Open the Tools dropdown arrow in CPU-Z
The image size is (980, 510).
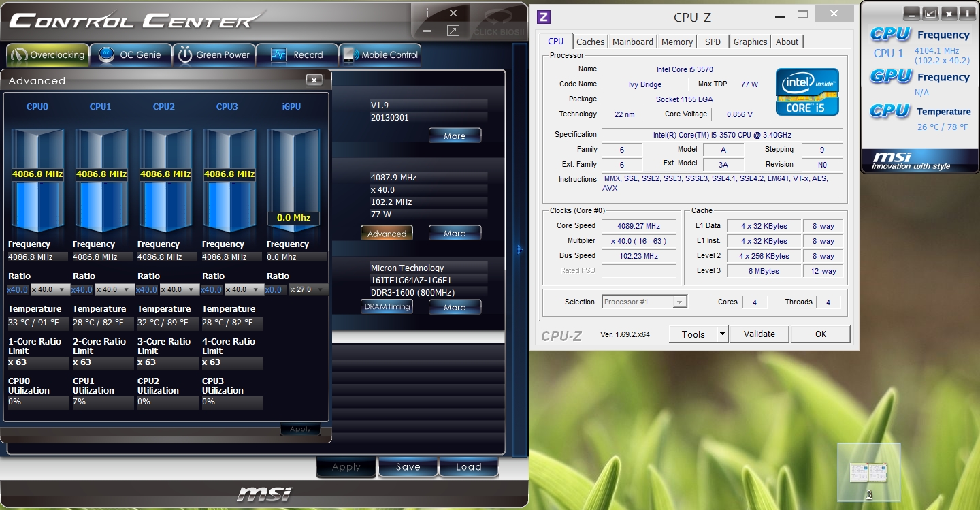(x=722, y=334)
